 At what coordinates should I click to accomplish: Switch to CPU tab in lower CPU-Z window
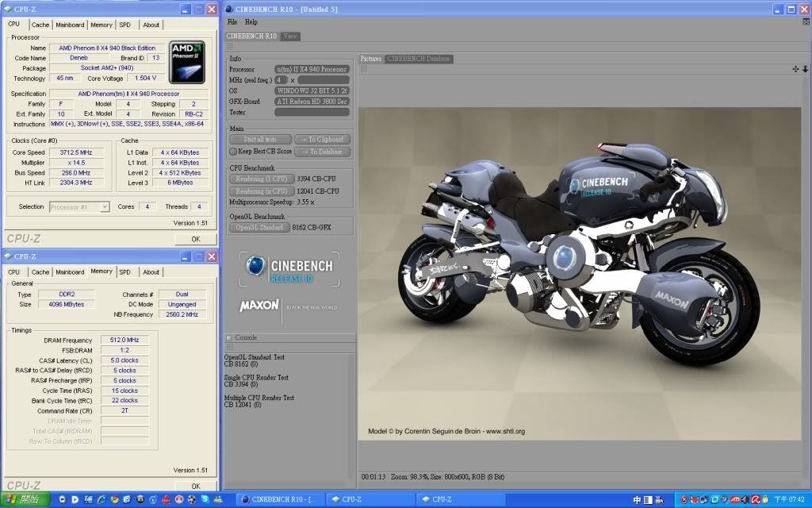click(x=14, y=272)
